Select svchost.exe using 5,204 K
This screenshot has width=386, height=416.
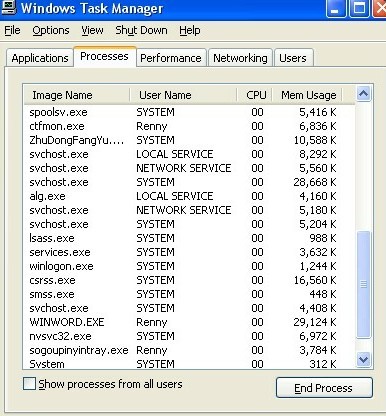tap(189, 224)
